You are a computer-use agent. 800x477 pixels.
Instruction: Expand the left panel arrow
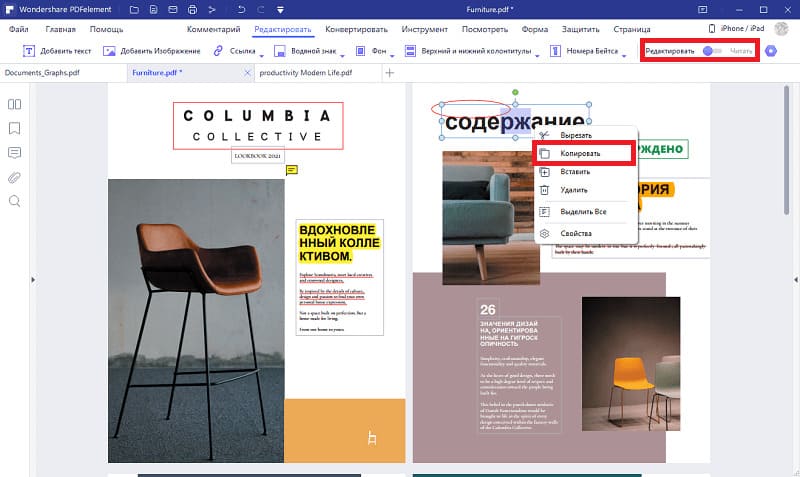[x=33, y=280]
